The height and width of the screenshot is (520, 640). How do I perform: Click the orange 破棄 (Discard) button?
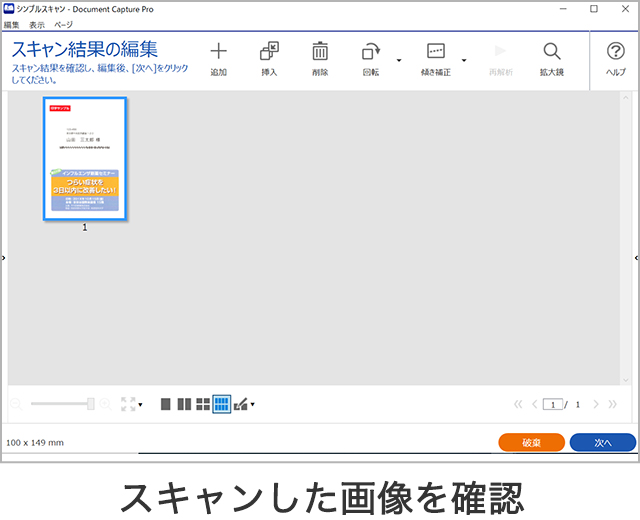(x=531, y=442)
